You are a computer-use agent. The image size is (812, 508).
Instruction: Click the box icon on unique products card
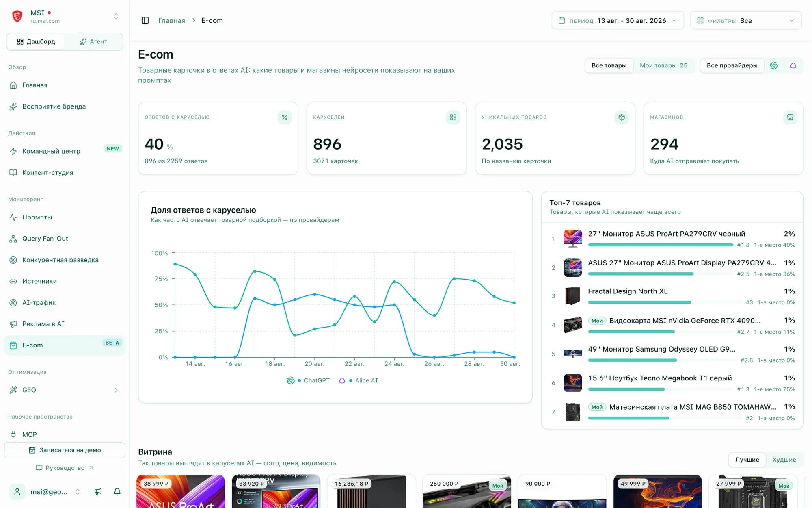(622, 117)
